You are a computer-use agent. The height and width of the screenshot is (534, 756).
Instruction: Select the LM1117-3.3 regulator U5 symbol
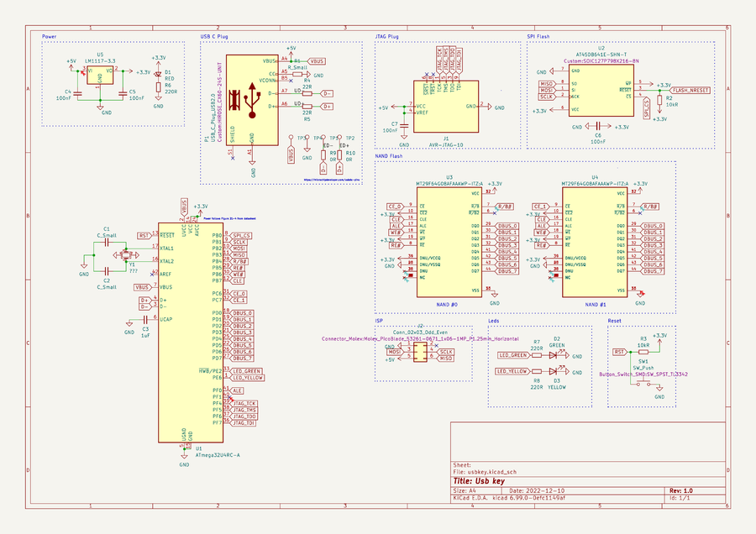(x=100, y=77)
